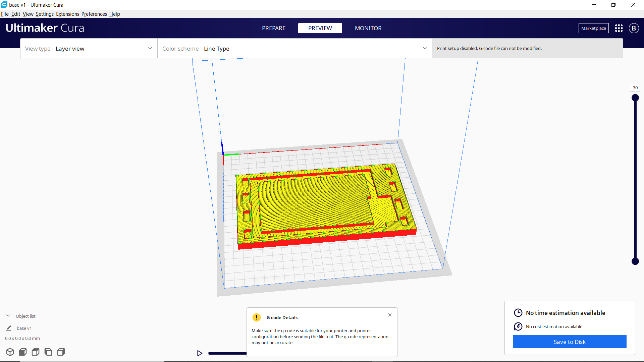Open the Marketplace
Image resolution: width=644 pixels, height=362 pixels.
(593, 28)
